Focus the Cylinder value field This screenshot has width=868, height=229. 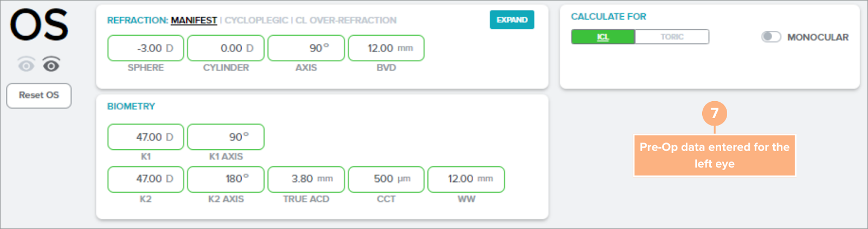pyautogui.click(x=226, y=48)
